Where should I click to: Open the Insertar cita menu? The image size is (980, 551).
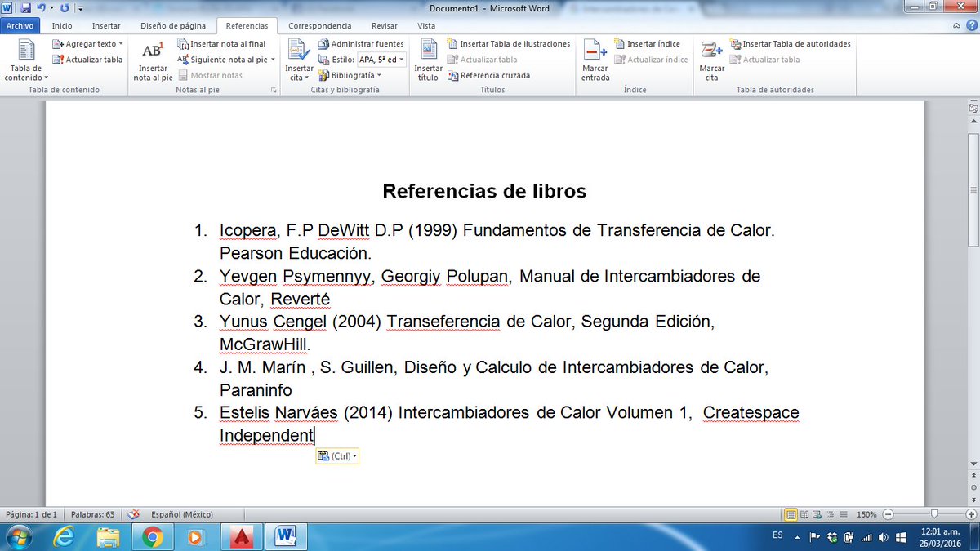pyautogui.click(x=299, y=60)
